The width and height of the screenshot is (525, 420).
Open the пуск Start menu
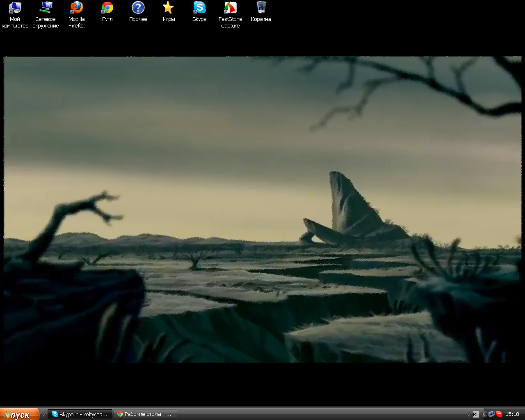19,414
